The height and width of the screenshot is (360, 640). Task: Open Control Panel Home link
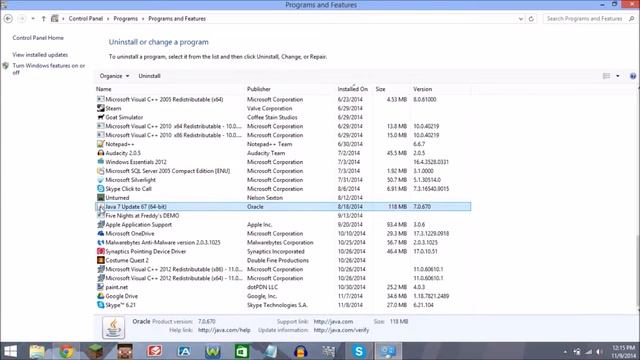pyautogui.click(x=38, y=38)
